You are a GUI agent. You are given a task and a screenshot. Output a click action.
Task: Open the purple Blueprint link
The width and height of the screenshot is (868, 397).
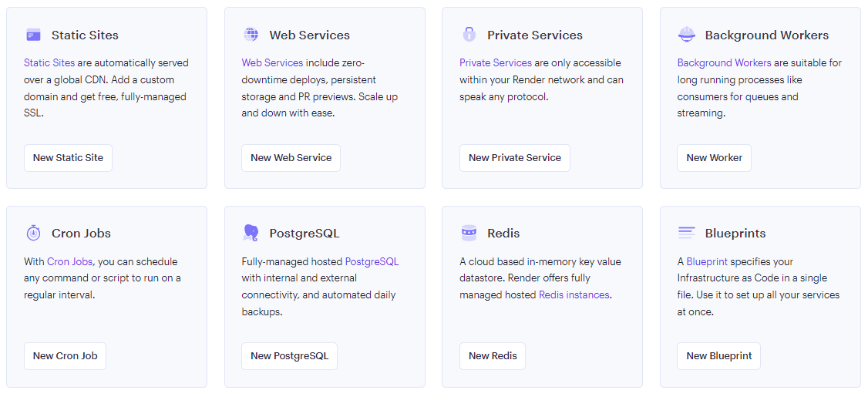(x=707, y=261)
